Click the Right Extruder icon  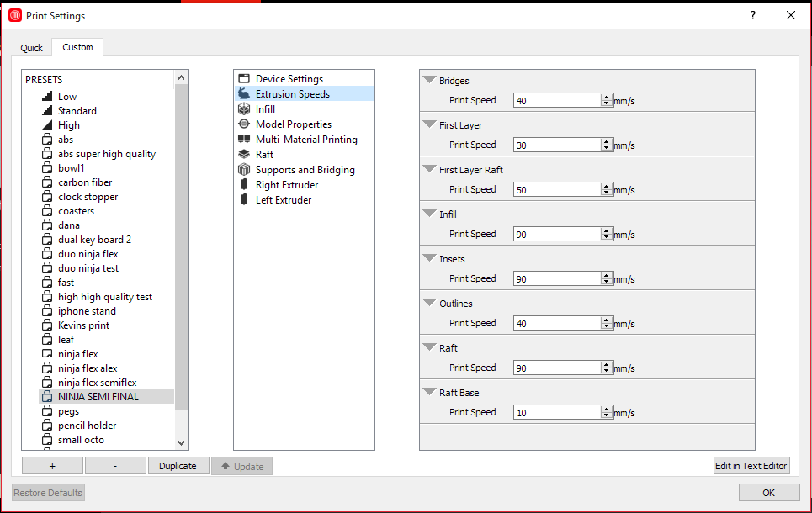point(244,185)
